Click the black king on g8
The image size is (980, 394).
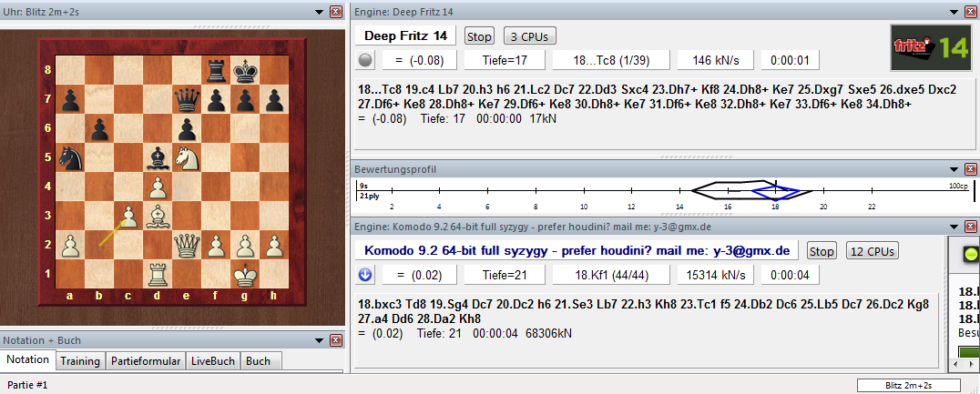(x=245, y=71)
